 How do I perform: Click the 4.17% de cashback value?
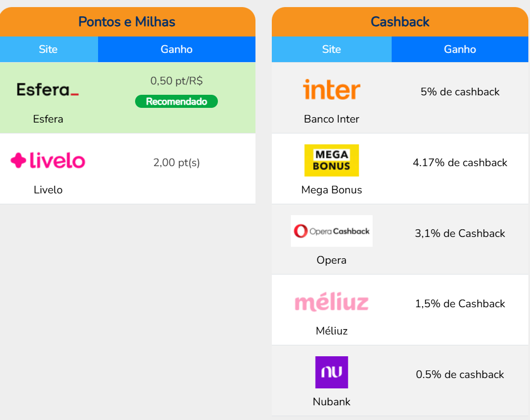460,162
